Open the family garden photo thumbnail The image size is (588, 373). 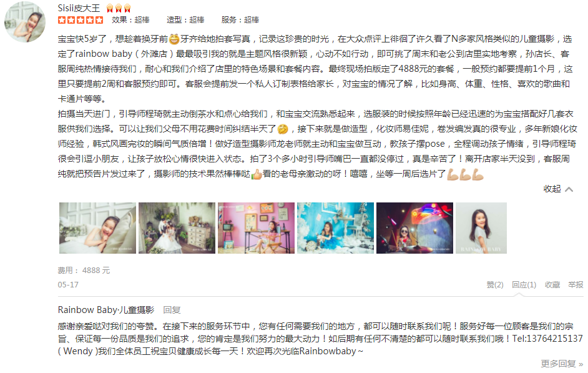(177, 228)
